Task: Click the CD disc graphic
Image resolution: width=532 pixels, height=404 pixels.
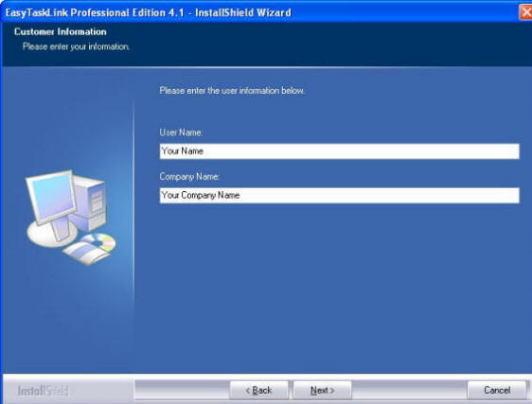Action: (99, 242)
